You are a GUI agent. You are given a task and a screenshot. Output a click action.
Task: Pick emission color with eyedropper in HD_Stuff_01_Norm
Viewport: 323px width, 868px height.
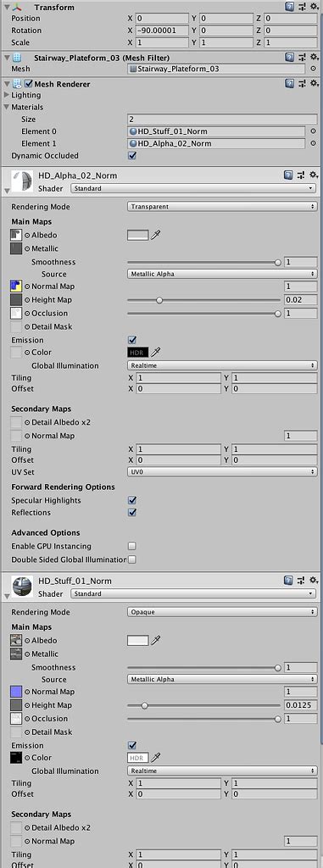(156, 757)
